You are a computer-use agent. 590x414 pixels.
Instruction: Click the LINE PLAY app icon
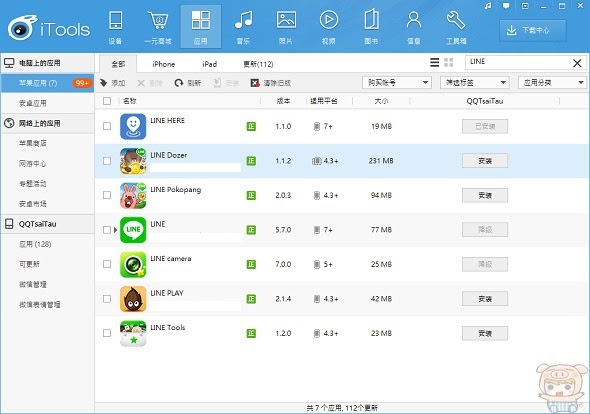(x=133, y=299)
